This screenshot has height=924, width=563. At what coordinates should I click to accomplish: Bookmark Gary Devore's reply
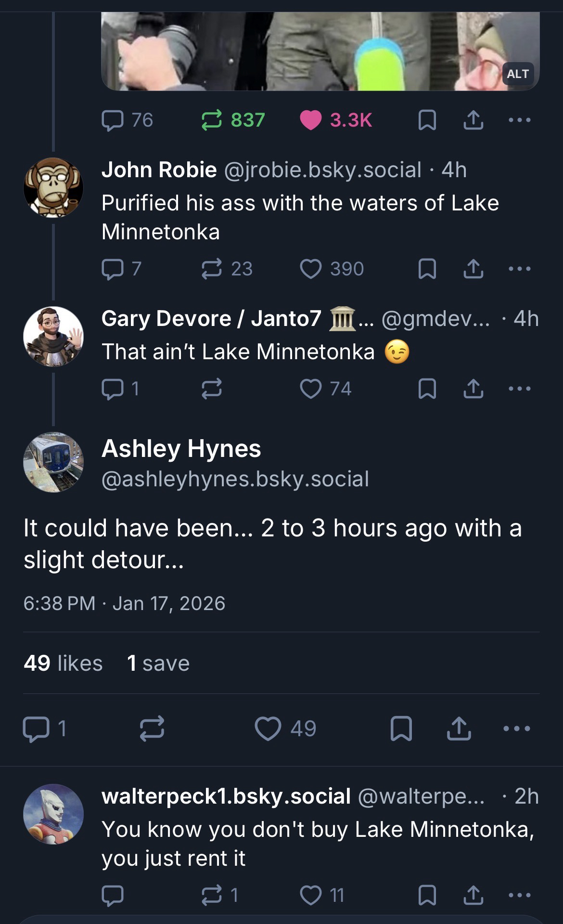point(427,389)
